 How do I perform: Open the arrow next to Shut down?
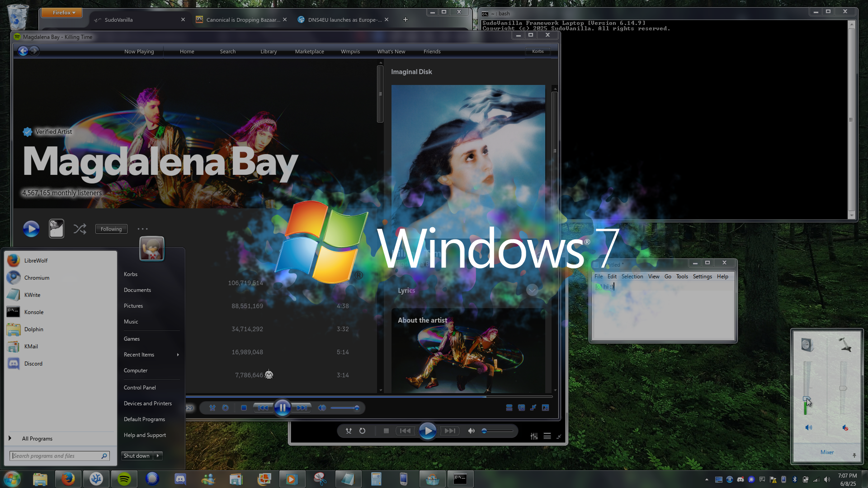(x=158, y=456)
